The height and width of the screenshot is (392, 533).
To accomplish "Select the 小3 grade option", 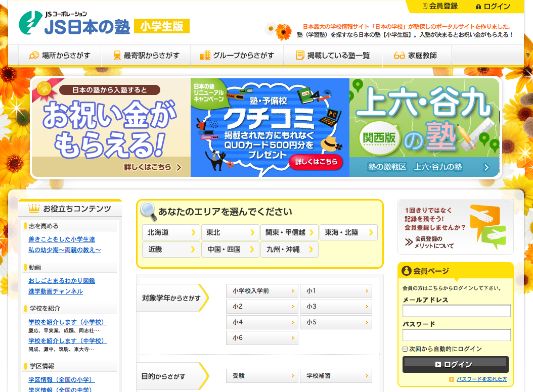I will [x=336, y=307].
